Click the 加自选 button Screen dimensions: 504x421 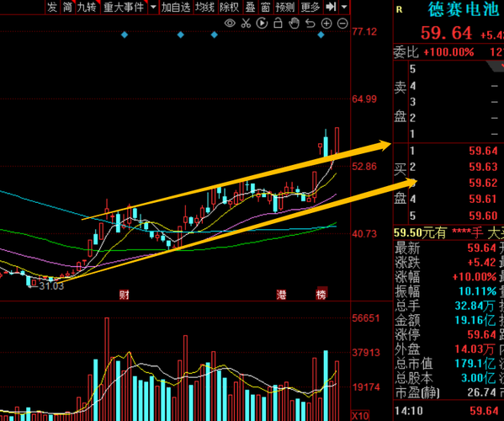176,7
